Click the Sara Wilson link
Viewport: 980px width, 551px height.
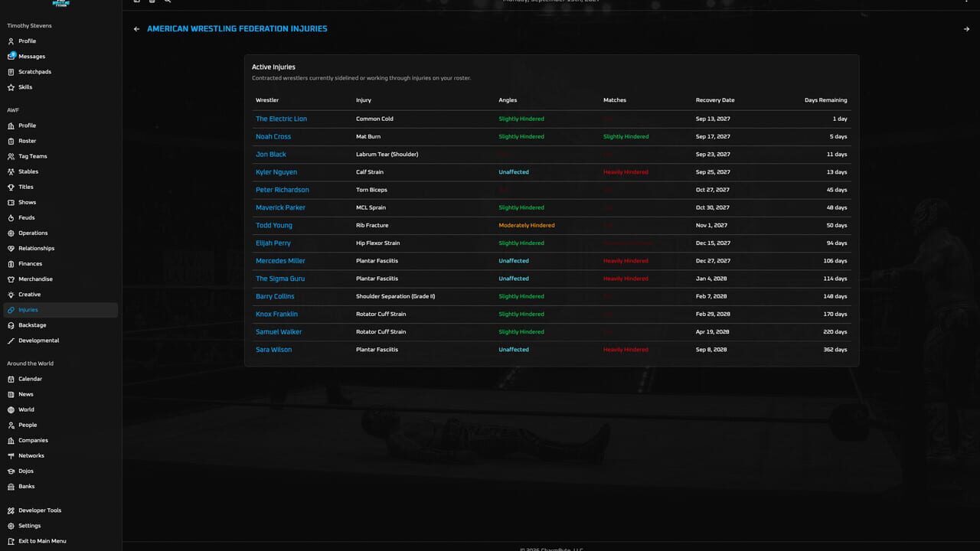point(273,350)
